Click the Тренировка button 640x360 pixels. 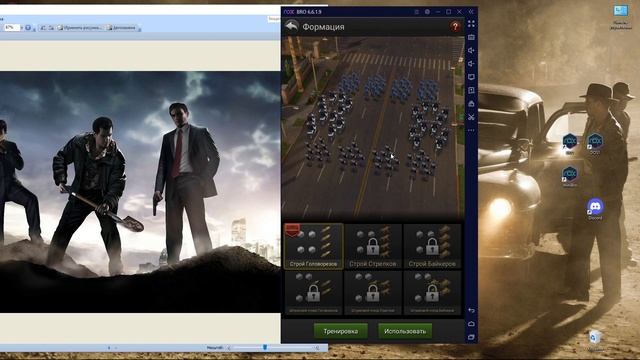click(x=341, y=331)
